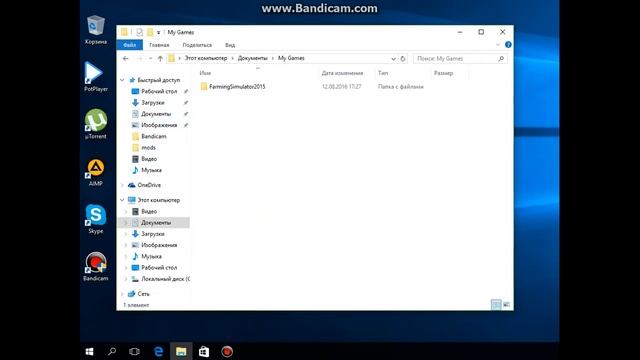Expand the Сеть tree node

[122, 294]
